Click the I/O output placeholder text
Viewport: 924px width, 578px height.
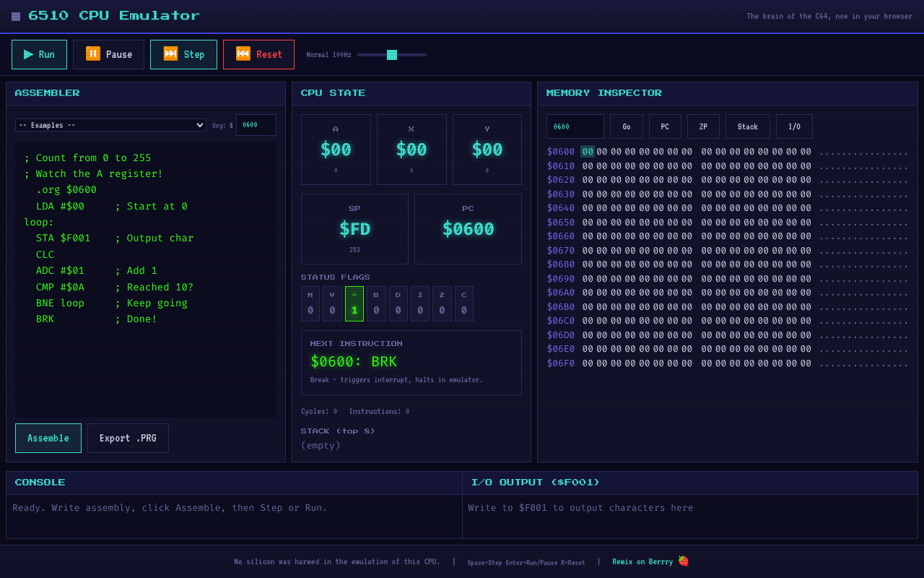pyautogui.click(x=580, y=508)
